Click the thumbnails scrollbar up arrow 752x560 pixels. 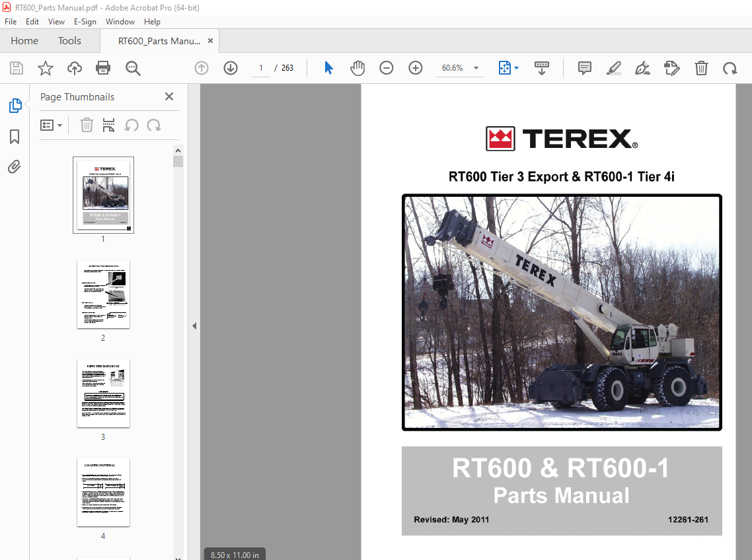point(178,151)
